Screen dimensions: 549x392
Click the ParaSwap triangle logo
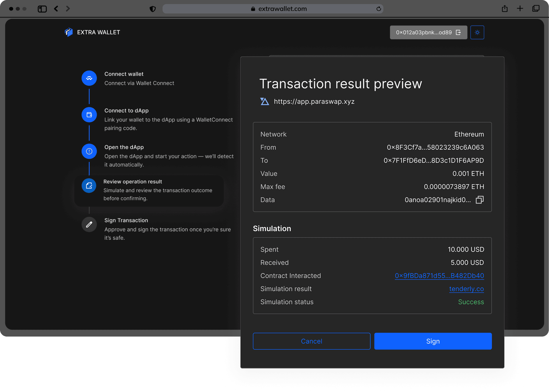(x=265, y=102)
